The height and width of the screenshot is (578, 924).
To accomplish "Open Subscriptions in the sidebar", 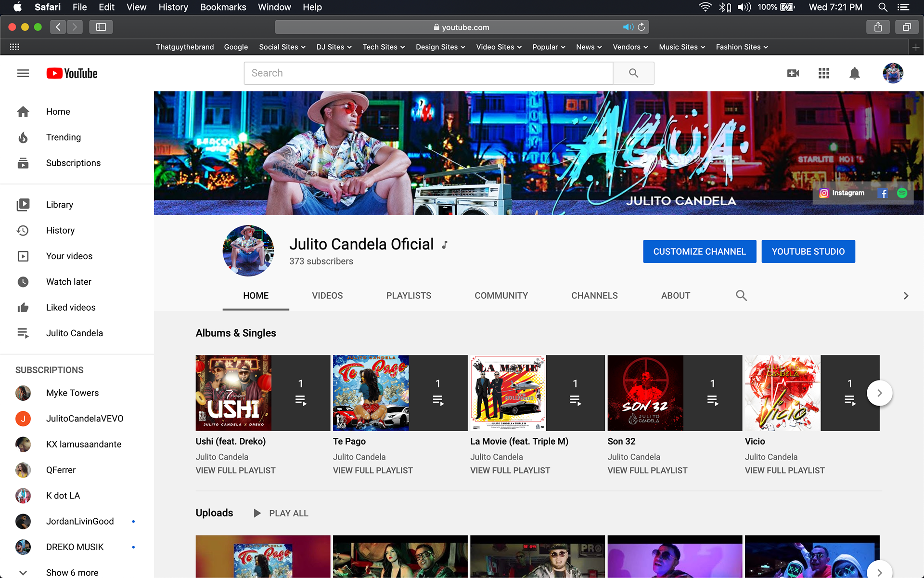I will pyautogui.click(x=73, y=163).
